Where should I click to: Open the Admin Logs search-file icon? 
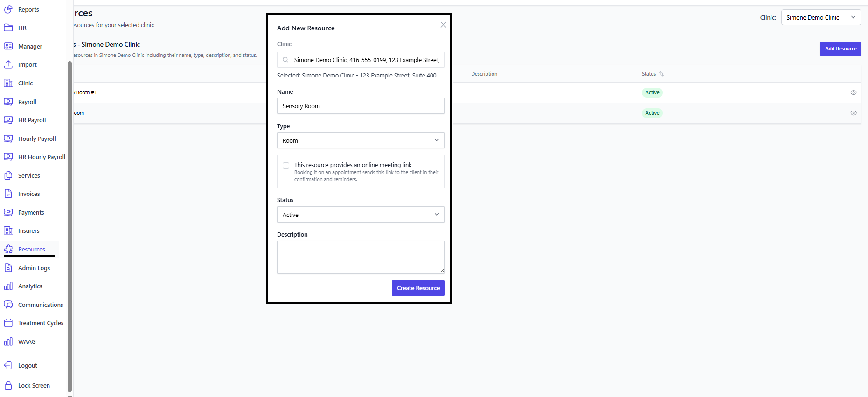pos(8,268)
